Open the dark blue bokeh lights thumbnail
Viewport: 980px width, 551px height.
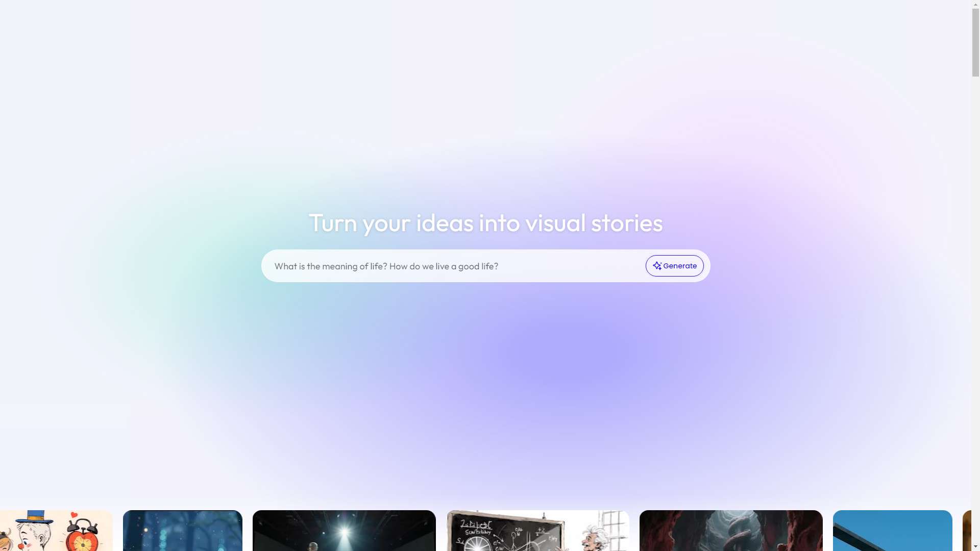183,531
